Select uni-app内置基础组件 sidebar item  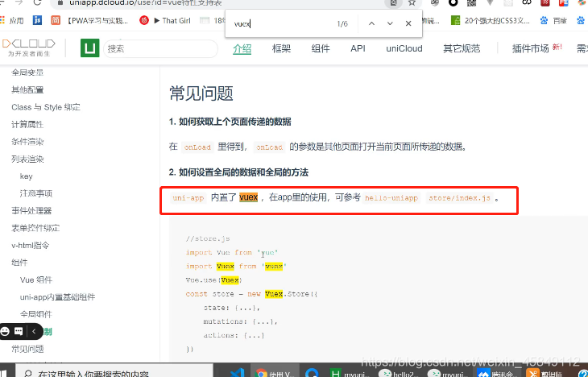(x=57, y=297)
